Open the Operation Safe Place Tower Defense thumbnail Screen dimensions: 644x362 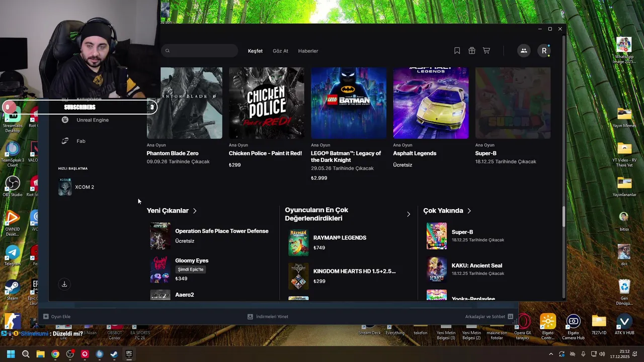[x=160, y=236]
